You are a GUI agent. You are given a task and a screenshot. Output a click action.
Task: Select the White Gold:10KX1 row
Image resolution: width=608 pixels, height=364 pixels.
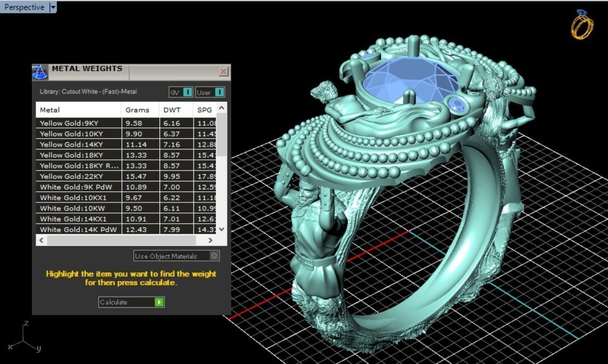tap(126, 198)
